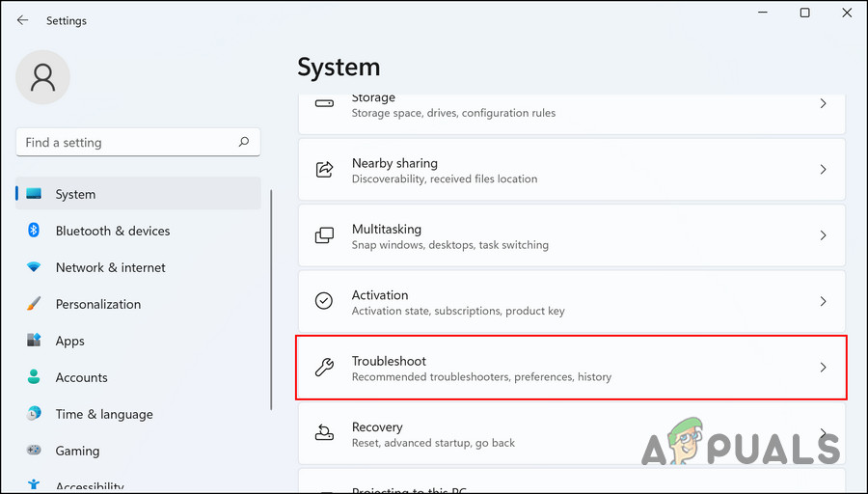Click the back arrow in Settings

[x=22, y=20]
